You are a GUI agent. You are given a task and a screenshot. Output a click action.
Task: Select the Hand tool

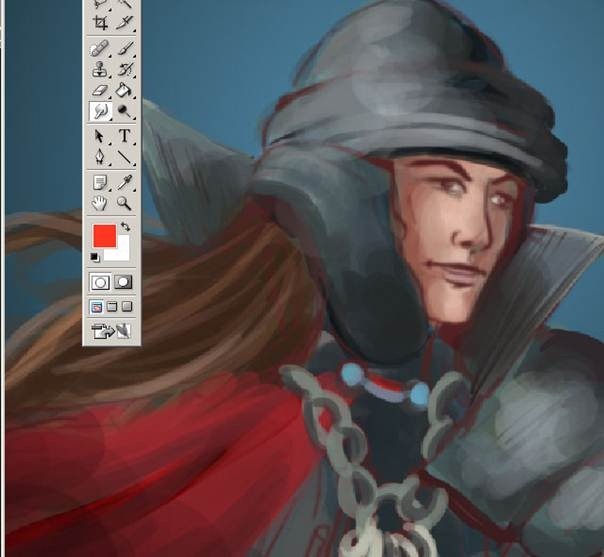pyautogui.click(x=99, y=203)
